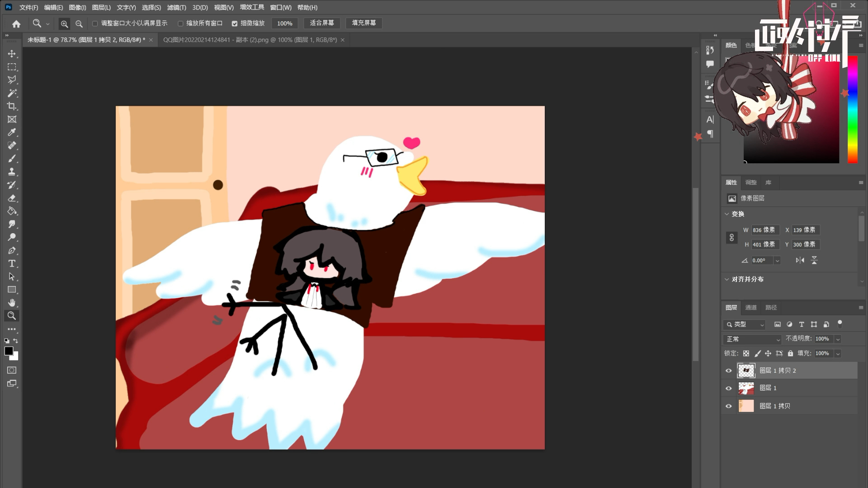Image resolution: width=868 pixels, height=488 pixels.
Task: Enable 调整窗口大小以满屏显示 checkbox
Action: (95, 23)
